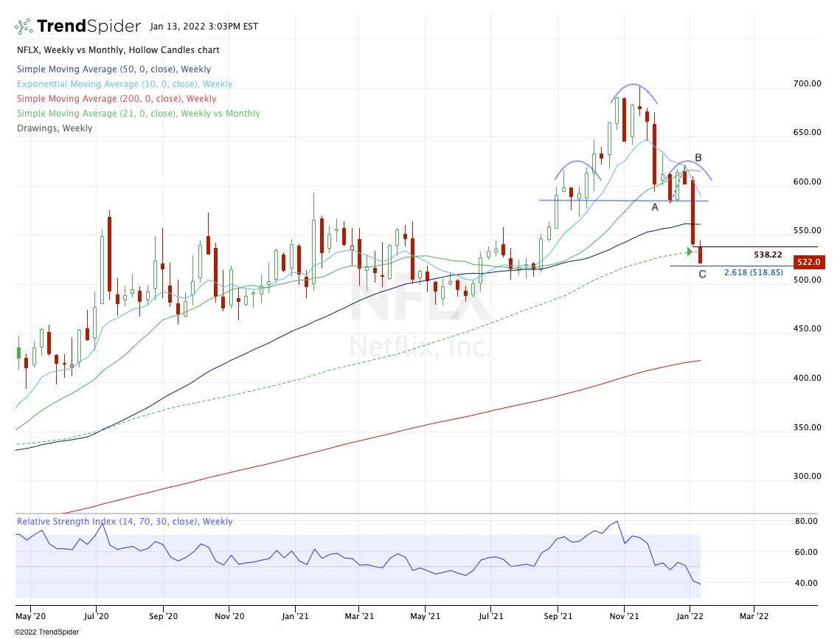Screen dimensions: 840x639
Task: Click the 538.22 price level label
Action: [x=768, y=255]
